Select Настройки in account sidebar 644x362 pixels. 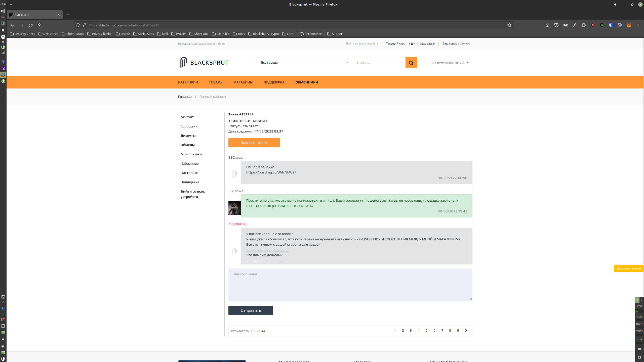(189, 173)
